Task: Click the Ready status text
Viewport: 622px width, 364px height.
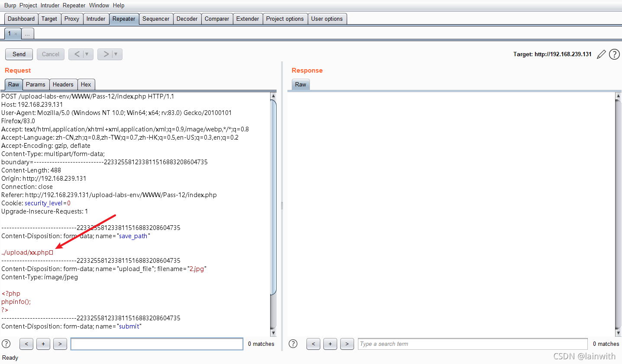Action: [x=10, y=358]
